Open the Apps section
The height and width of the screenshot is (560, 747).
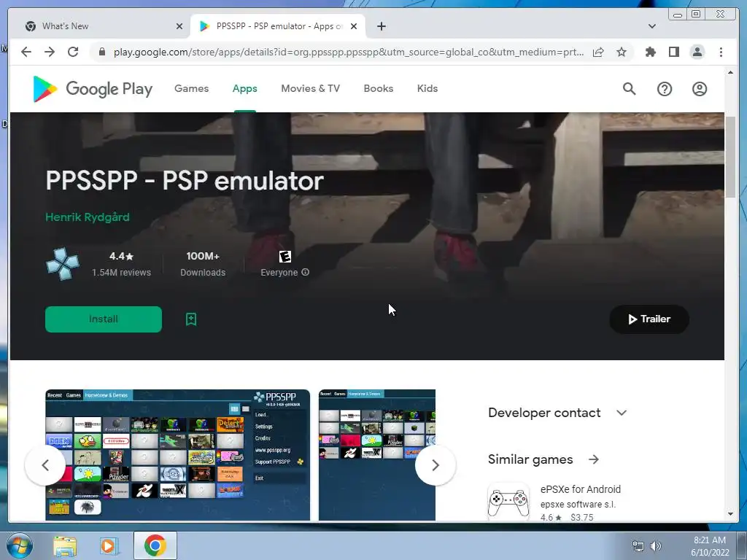pyautogui.click(x=245, y=88)
